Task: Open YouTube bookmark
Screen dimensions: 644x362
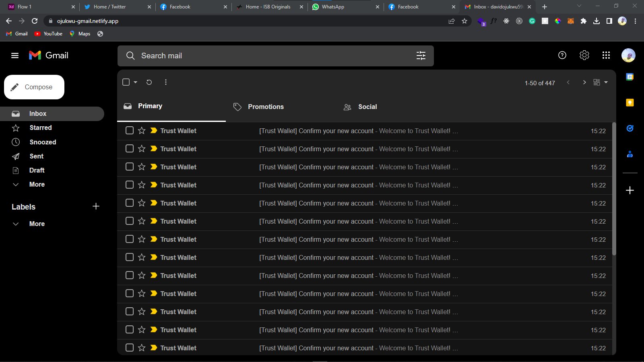Action: click(48, 34)
